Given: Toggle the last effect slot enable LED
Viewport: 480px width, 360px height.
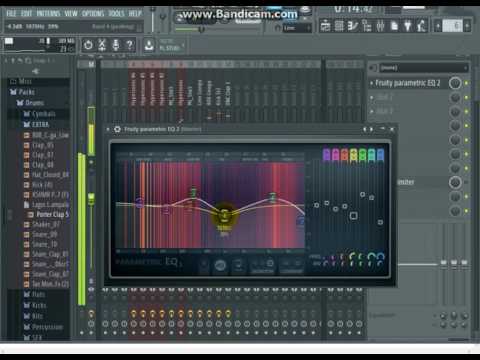Looking at the screenshot, I should pos(467,211).
